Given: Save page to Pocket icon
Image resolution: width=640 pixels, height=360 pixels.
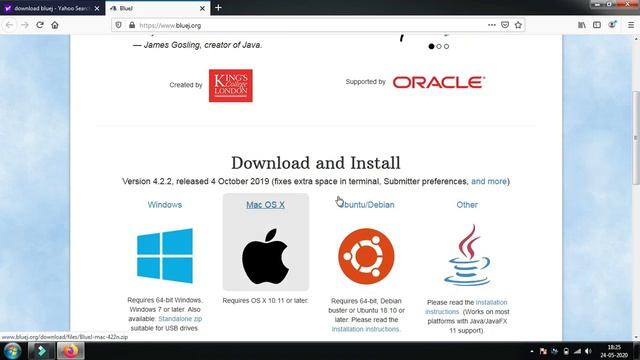Looking at the screenshot, I should coord(505,25).
